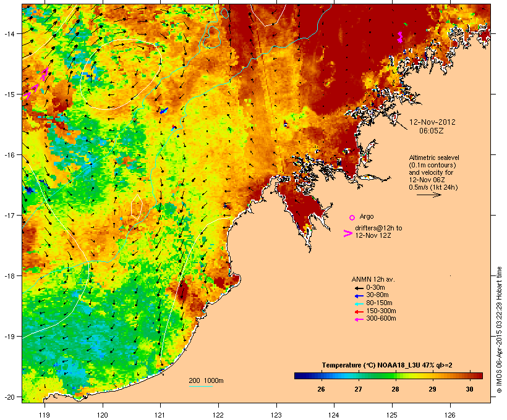Click the red 150-300m legend arrow

(359, 311)
